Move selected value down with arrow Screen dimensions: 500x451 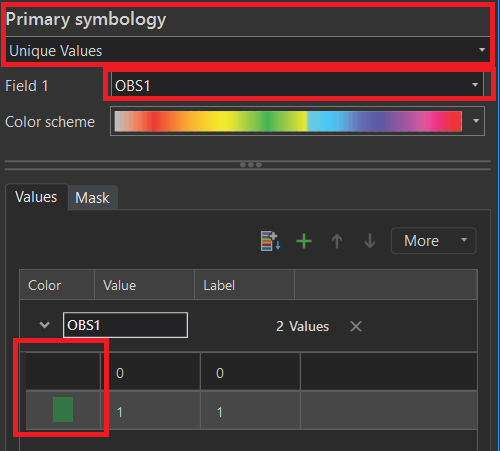[x=370, y=241]
